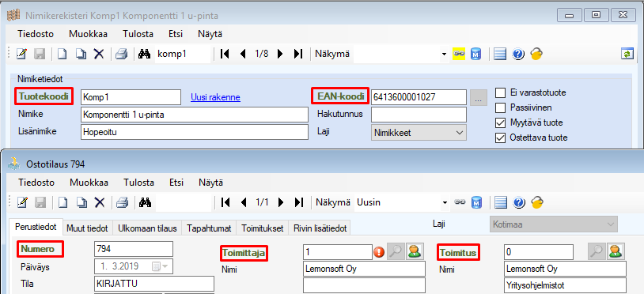Image resolution: width=644 pixels, height=294 pixels.
Task: Click binoculars search icon in the Nimikerekisteri toolbar
Action: [x=145, y=54]
